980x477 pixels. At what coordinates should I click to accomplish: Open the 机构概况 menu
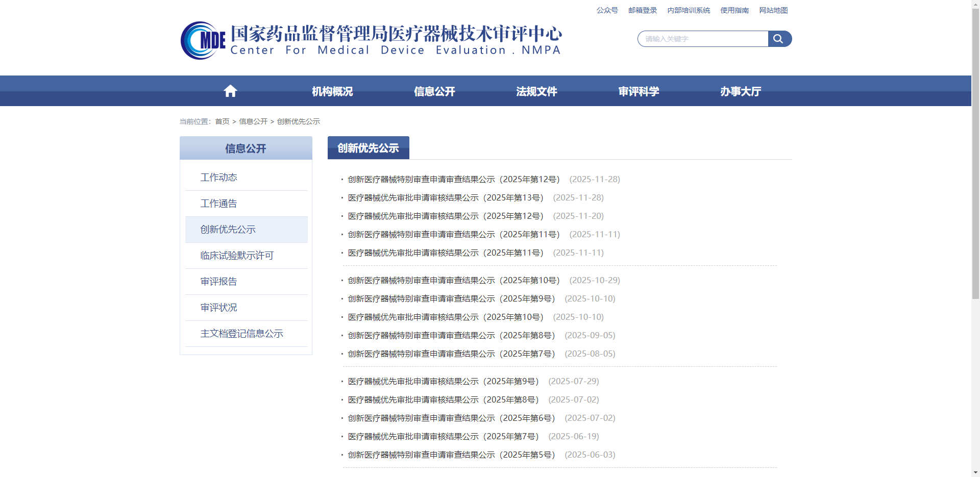click(x=332, y=91)
